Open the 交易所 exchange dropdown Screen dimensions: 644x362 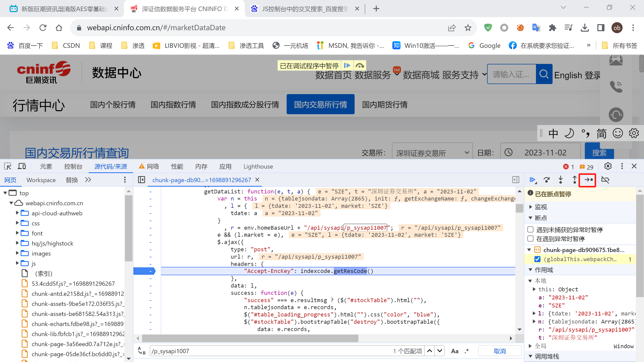click(x=432, y=153)
